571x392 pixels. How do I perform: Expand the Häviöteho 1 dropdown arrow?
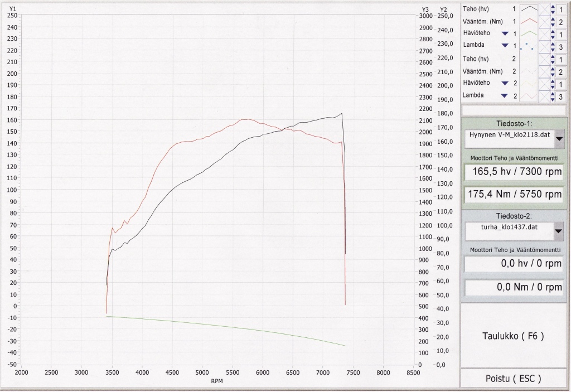tap(505, 33)
